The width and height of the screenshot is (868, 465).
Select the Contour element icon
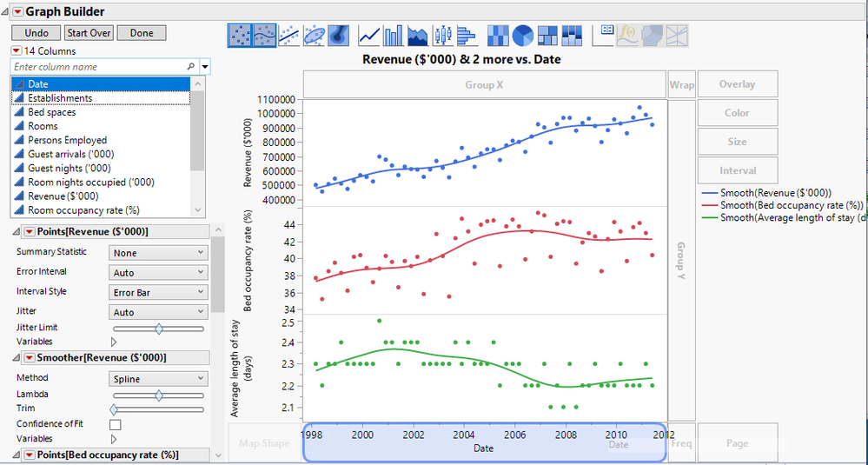(338, 36)
